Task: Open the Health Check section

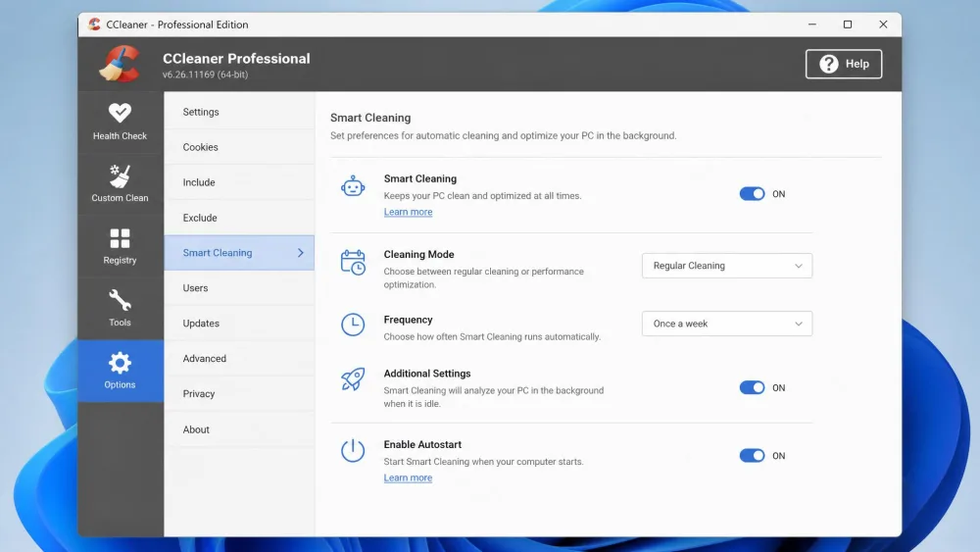Action: tap(120, 122)
